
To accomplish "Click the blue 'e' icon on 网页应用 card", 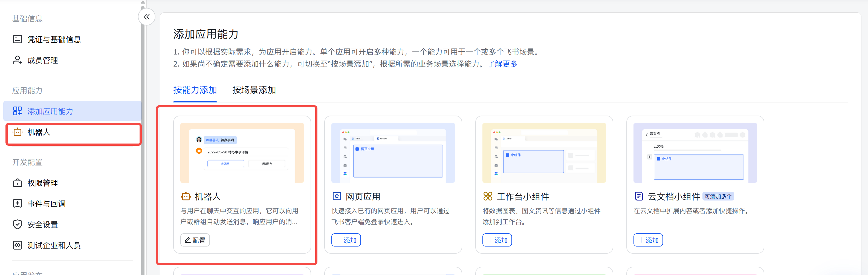I will click(x=336, y=196).
